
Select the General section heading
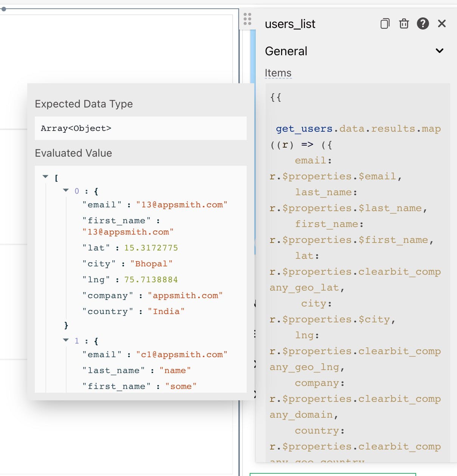286,51
